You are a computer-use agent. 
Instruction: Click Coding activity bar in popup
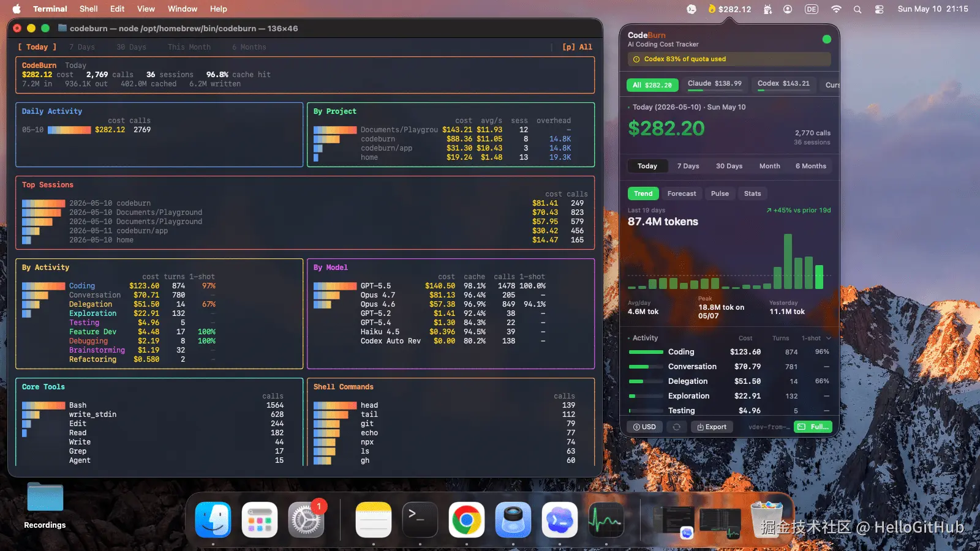(x=646, y=352)
